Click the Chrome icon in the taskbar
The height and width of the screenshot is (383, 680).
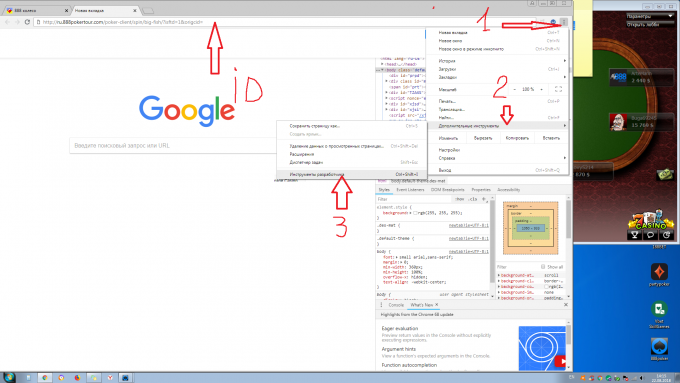point(44,377)
